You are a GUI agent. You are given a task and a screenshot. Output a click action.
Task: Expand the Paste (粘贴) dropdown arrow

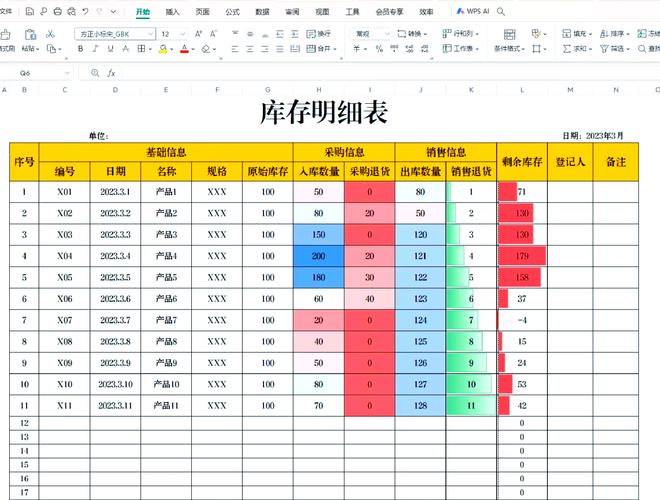pyautogui.click(x=38, y=49)
